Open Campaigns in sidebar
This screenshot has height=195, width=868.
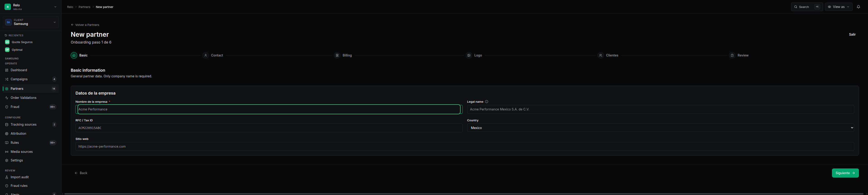pos(31,79)
